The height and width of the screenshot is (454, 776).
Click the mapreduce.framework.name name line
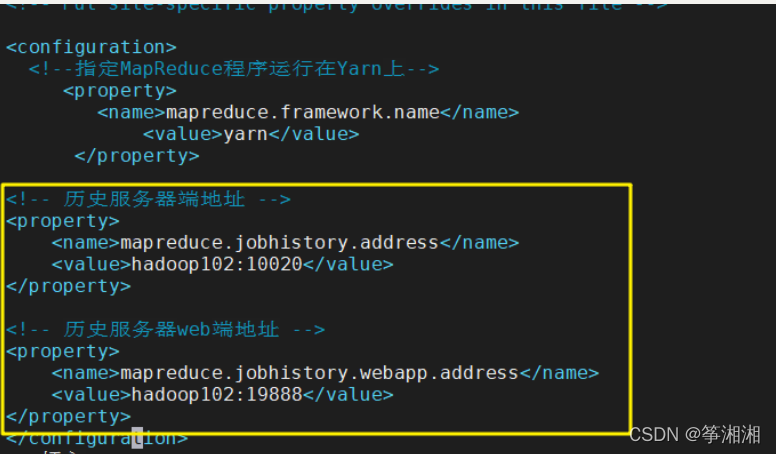pyautogui.click(x=308, y=112)
